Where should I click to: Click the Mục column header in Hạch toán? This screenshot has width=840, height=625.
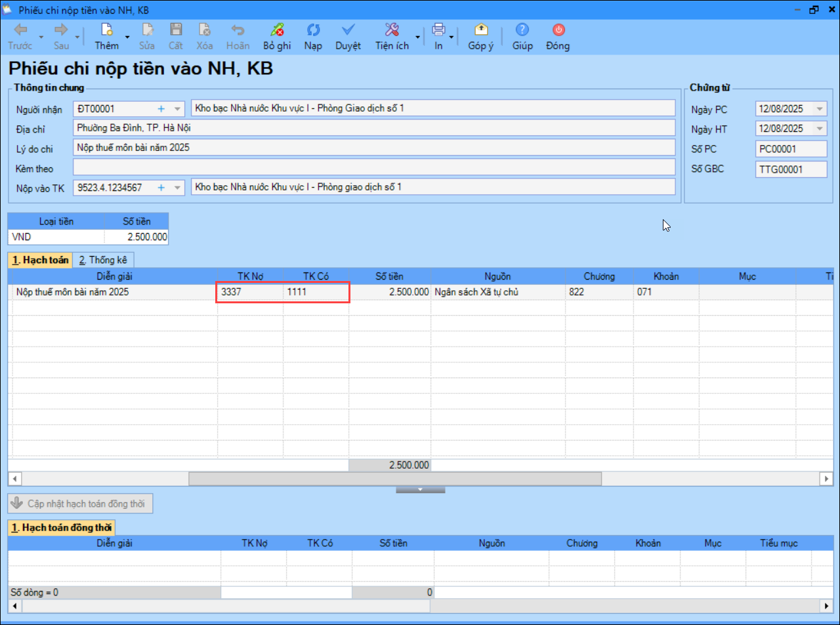coord(747,276)
